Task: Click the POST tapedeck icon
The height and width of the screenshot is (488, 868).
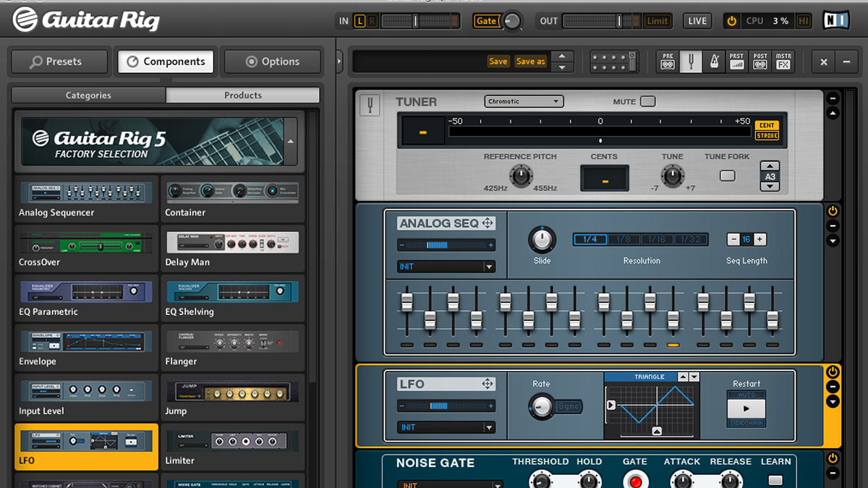Action: 759,61
